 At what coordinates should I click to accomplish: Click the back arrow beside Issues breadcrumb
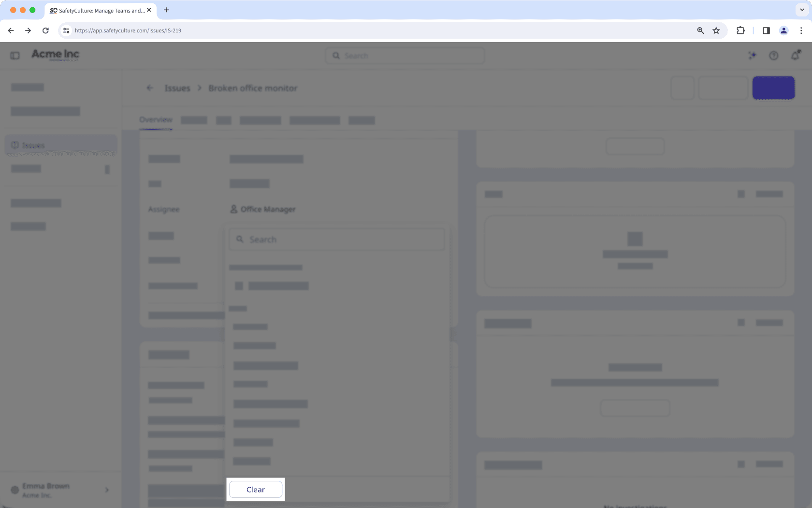150,88
